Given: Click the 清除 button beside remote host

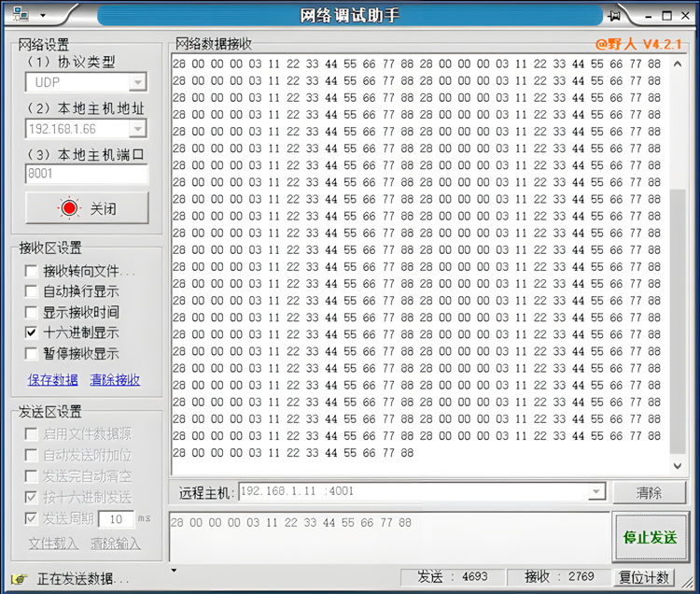Looking at the screenshot, I should [649, 492].
